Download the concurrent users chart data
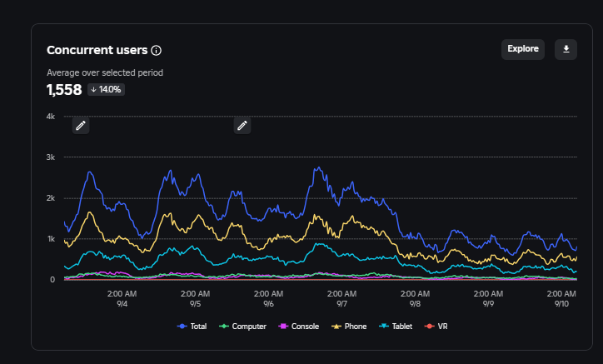The width and height of the screenshot is (603, 364). 566,49
